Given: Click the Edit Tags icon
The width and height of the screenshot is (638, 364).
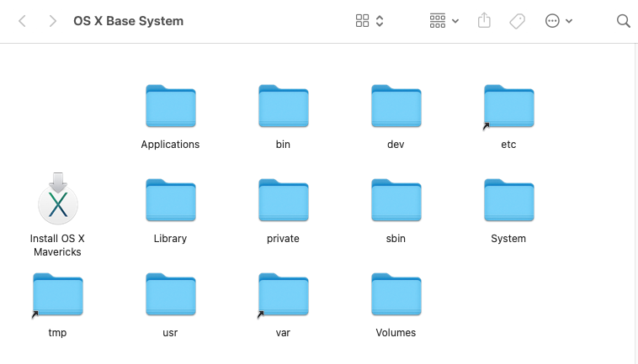Looking at the screenshot, I should pyautogui.click(x=517, y=21).
